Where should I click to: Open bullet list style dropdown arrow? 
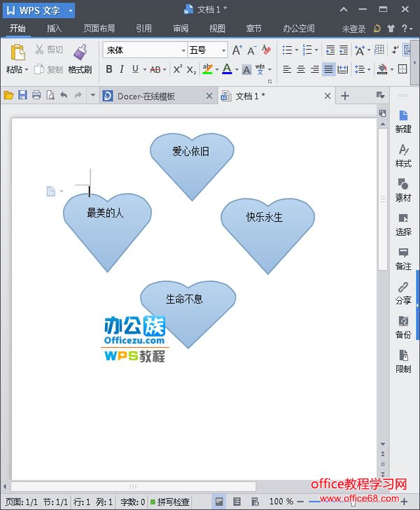(296, 50)
